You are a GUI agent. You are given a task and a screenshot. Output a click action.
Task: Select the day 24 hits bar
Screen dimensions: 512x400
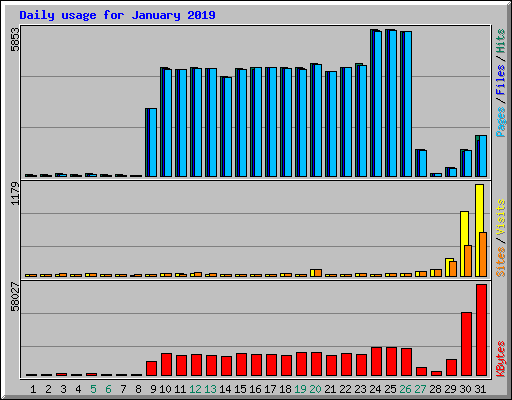(376, 103)
